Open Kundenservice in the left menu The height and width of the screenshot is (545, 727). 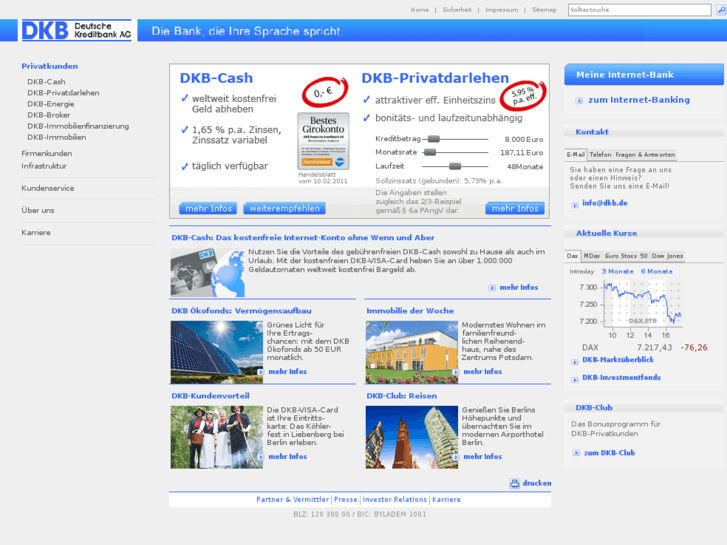tap(48, 188)
